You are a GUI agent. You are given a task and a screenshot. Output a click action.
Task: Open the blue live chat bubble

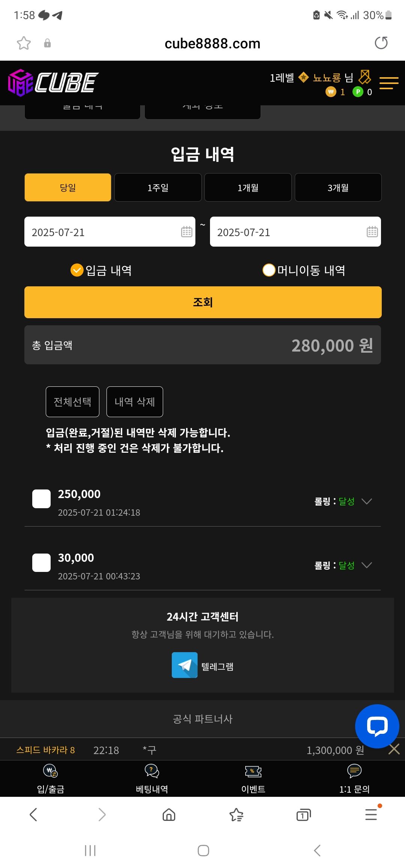tap(377, 726)
